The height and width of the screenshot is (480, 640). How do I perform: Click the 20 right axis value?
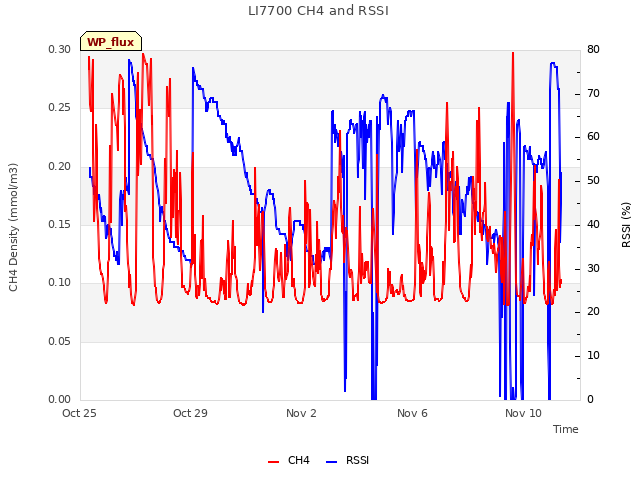click(x=593, y=312)
